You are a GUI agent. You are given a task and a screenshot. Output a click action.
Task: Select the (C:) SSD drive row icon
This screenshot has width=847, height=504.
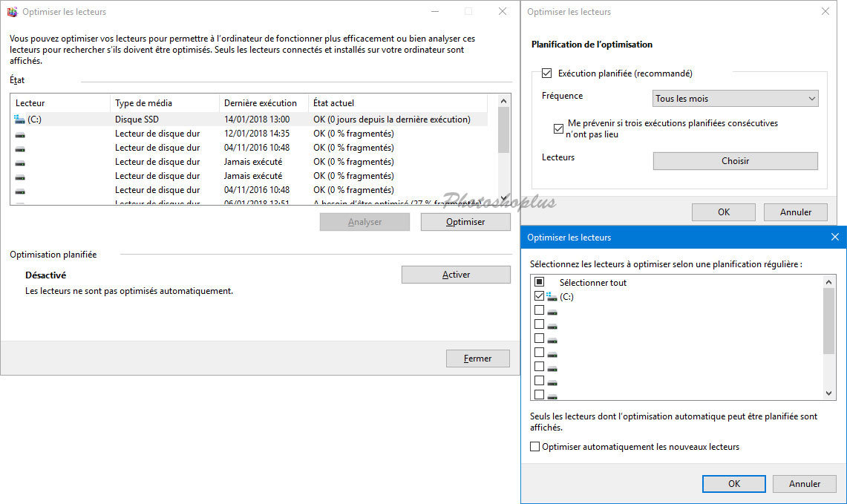coord(20,120)
